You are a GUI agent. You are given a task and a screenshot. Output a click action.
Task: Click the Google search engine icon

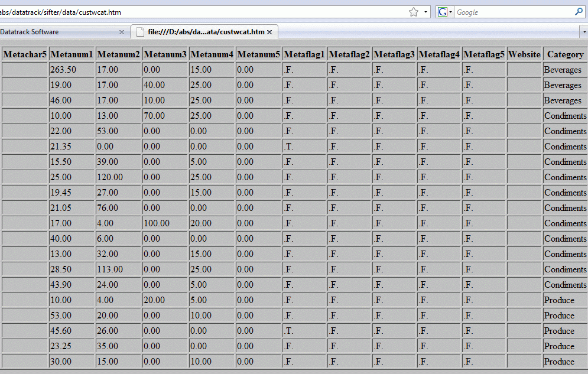442,12
